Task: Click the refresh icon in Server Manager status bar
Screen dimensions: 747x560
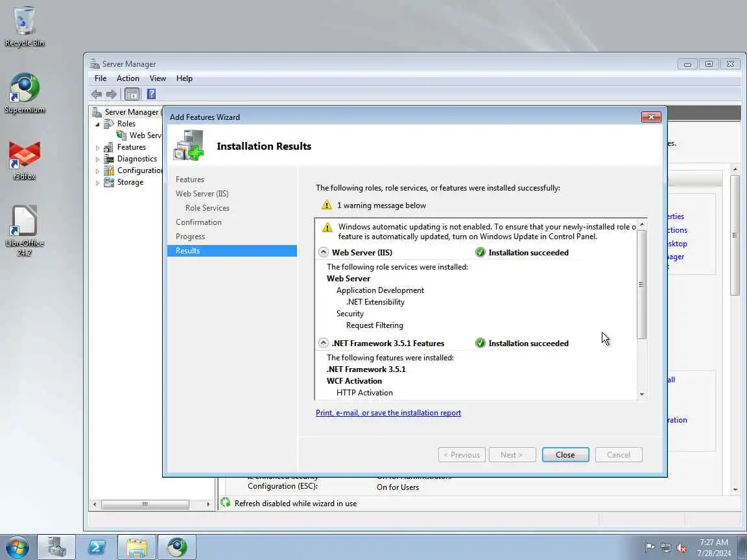Action: 226,502
